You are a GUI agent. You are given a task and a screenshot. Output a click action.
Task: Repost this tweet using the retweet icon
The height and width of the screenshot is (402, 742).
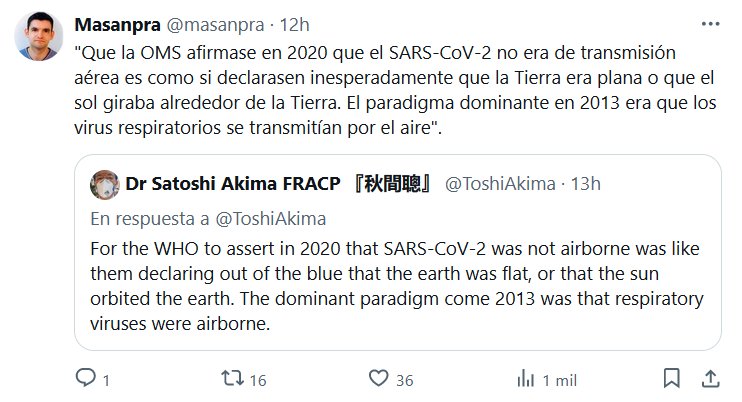click(229, 379)
